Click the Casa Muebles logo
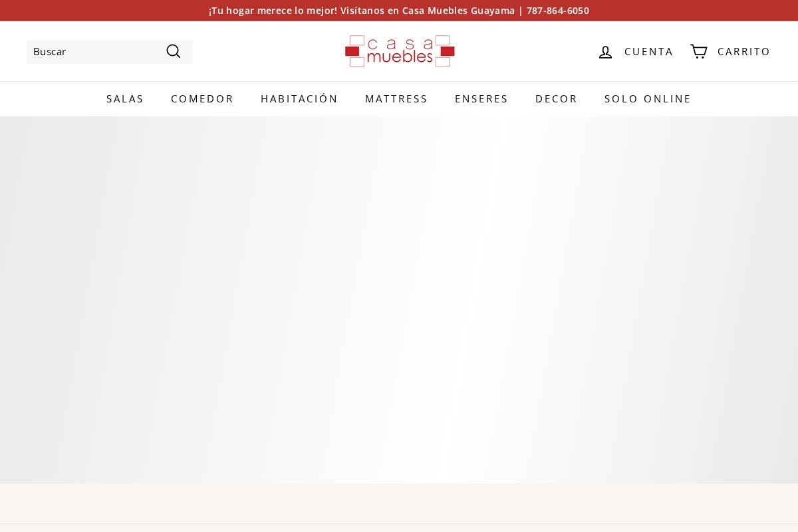This screenshot has height=532, width=798. coord(399,51)
